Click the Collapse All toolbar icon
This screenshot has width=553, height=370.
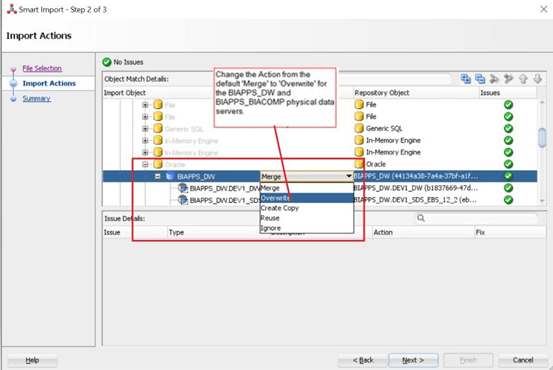pyautogui.click(x=480, y=79)
